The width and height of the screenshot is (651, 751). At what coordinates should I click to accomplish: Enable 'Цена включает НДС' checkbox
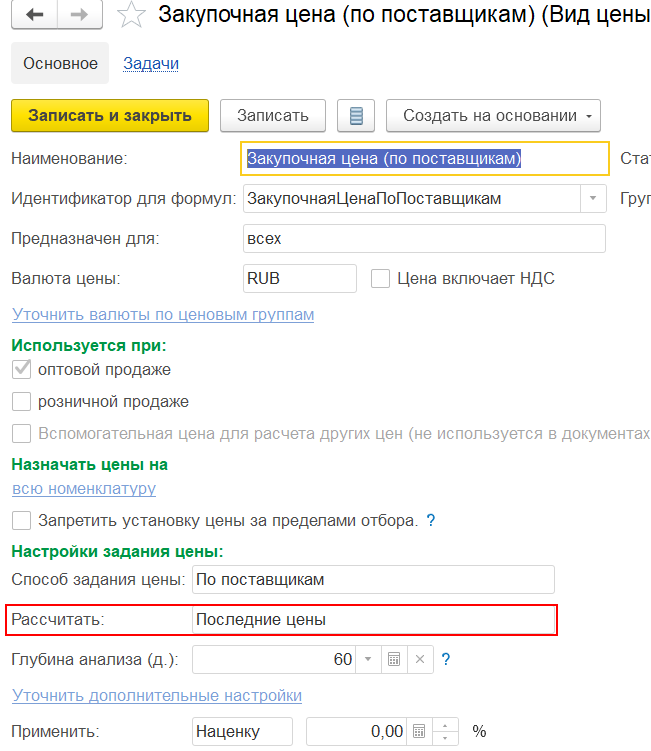coord(380,279)
